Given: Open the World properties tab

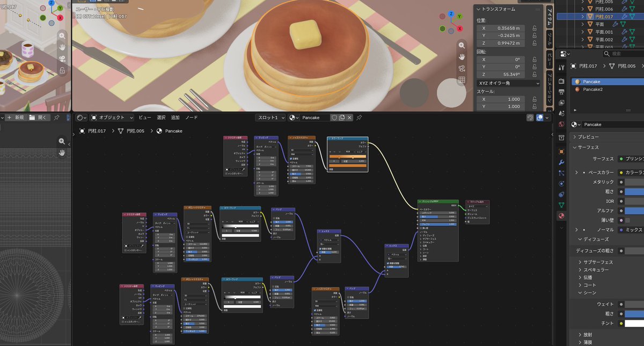Looking at the screenshot, I should tap(561, 124).
